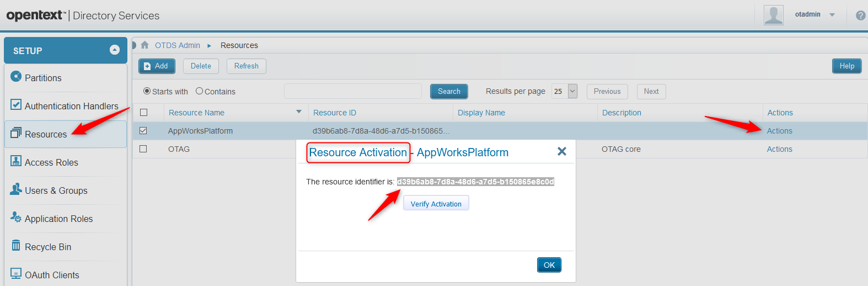Image resolution: width=868 pixels, height=286 pixels.
Task: Click the Partitions sidebar icon
Action: [x=16, y=76]
